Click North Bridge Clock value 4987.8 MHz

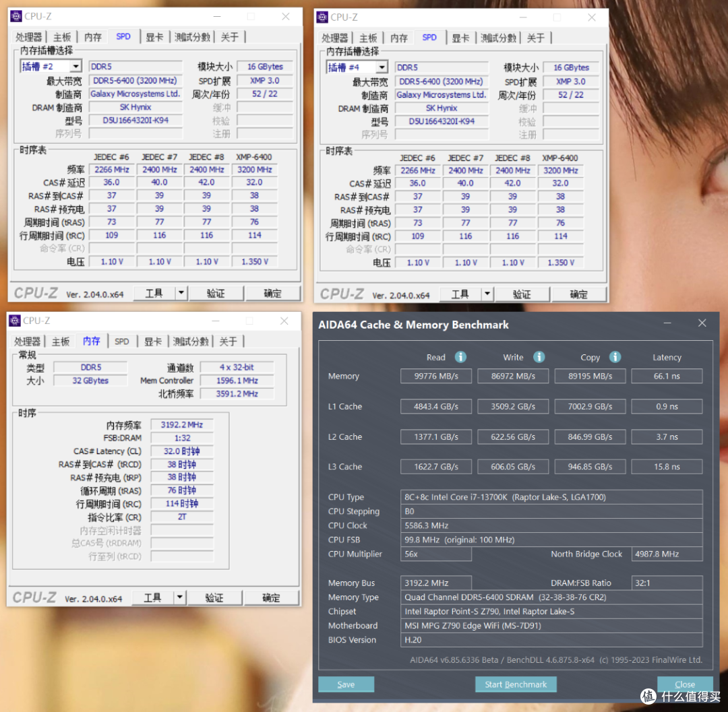(667, 554)
